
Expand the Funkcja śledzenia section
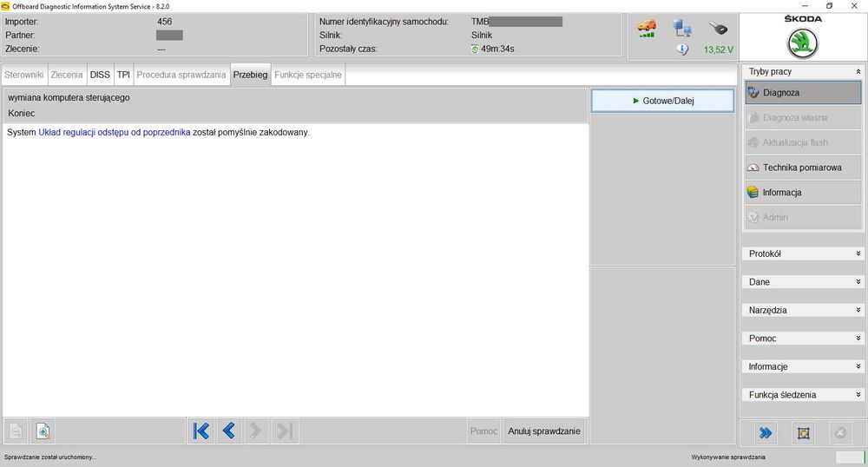pos(858,394)
